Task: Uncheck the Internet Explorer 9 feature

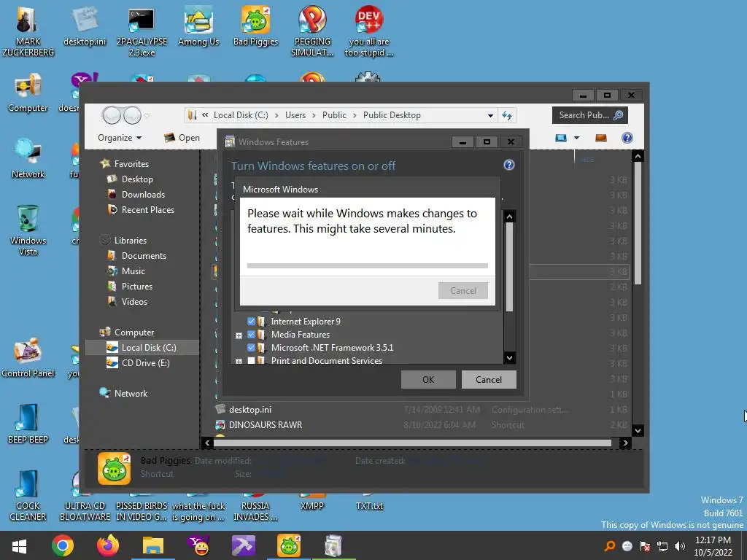Action: (x=251, y=322)
